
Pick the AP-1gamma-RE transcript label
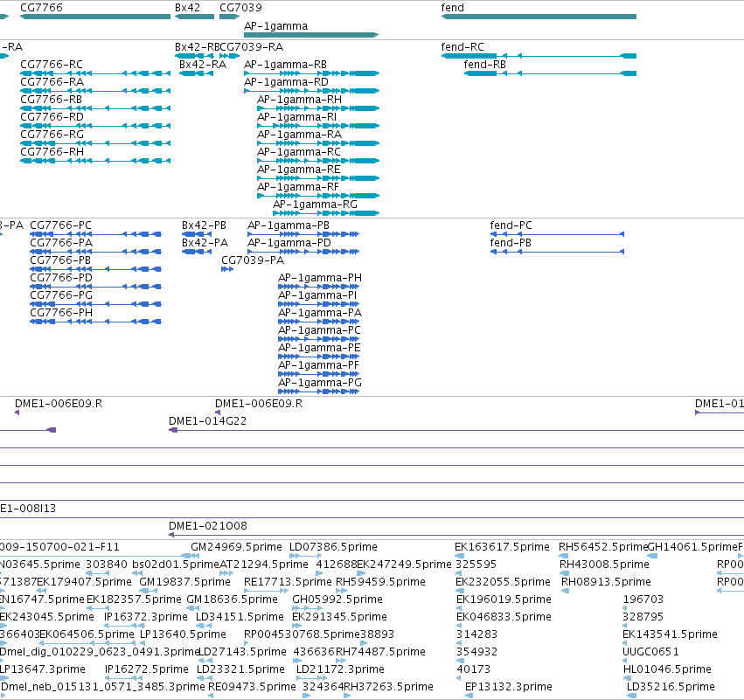(x=299, y=170)
